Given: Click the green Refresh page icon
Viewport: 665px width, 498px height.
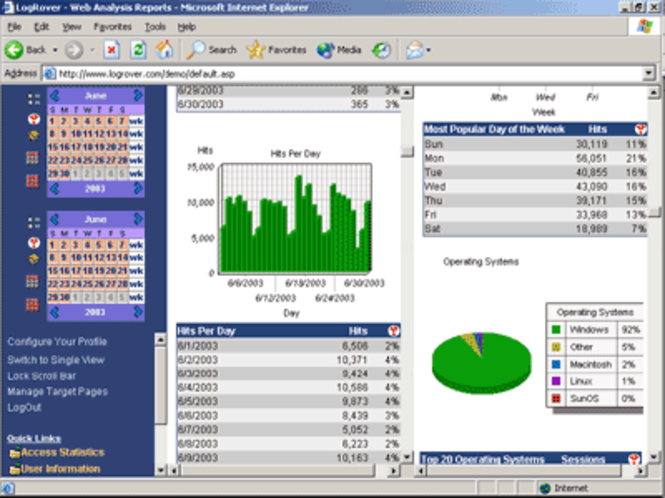Looking at the screenshot, I should (138, 50).
